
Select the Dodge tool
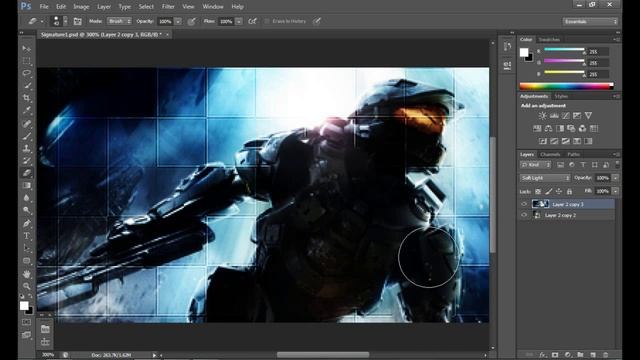(x=27, y=211)
